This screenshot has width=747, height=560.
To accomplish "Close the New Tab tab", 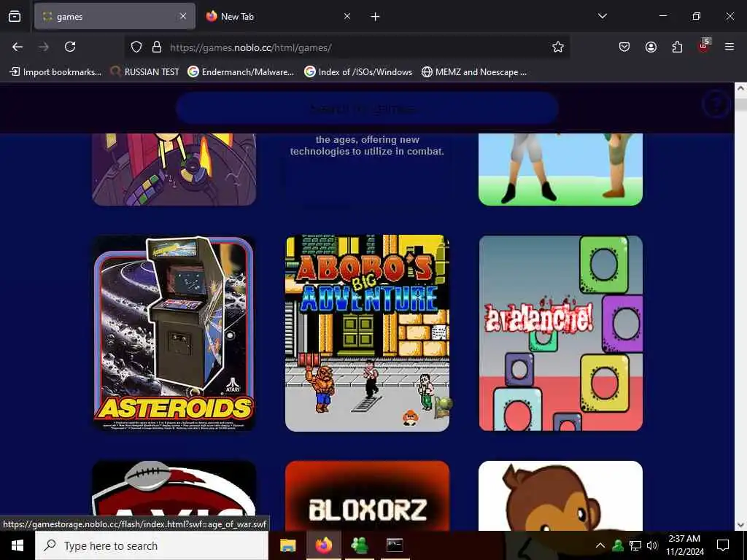I will click(347, 16).
